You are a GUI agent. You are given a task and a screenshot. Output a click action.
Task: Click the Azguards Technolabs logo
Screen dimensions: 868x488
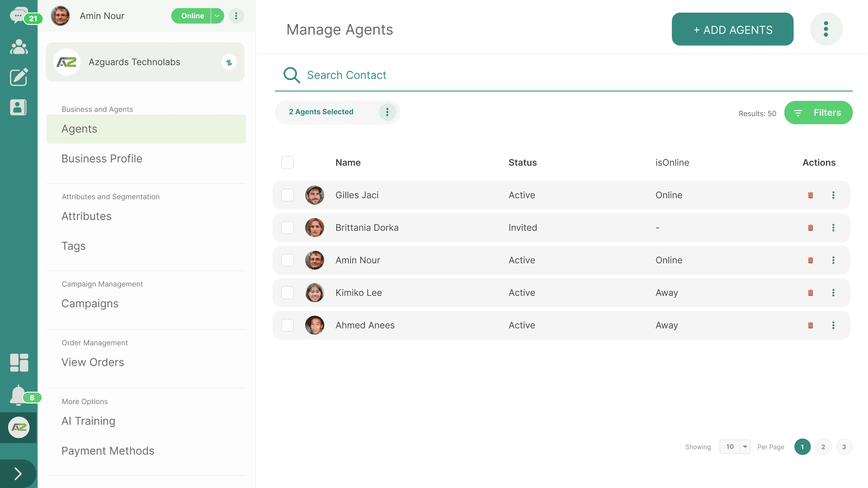(x=67, y=62)
